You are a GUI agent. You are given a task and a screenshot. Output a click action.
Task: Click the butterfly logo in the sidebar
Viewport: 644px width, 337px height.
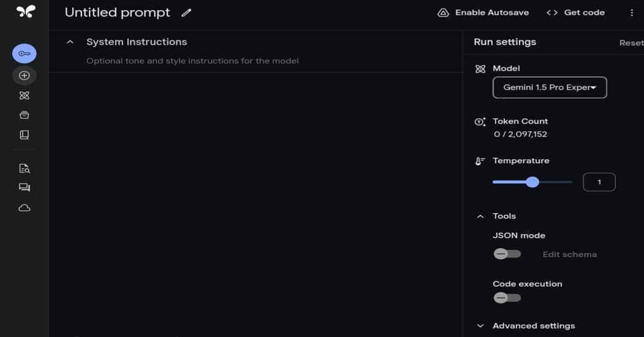26,11
